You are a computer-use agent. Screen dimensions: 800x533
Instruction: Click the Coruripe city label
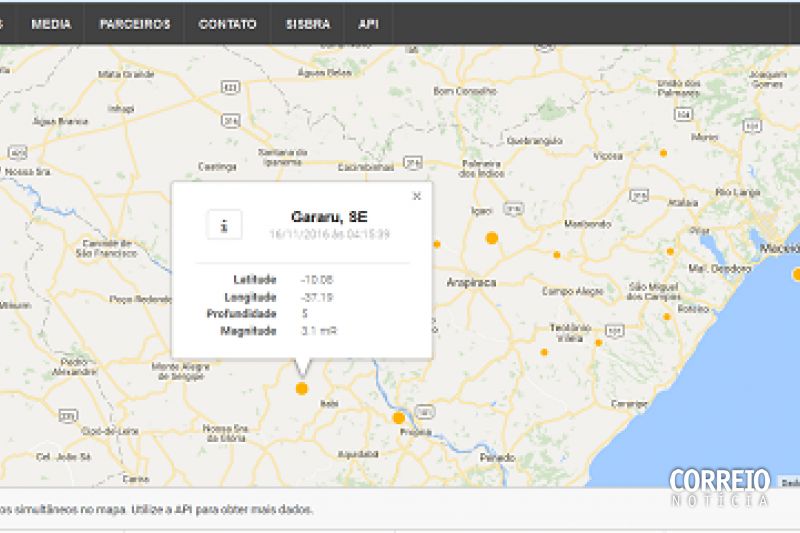629,404
